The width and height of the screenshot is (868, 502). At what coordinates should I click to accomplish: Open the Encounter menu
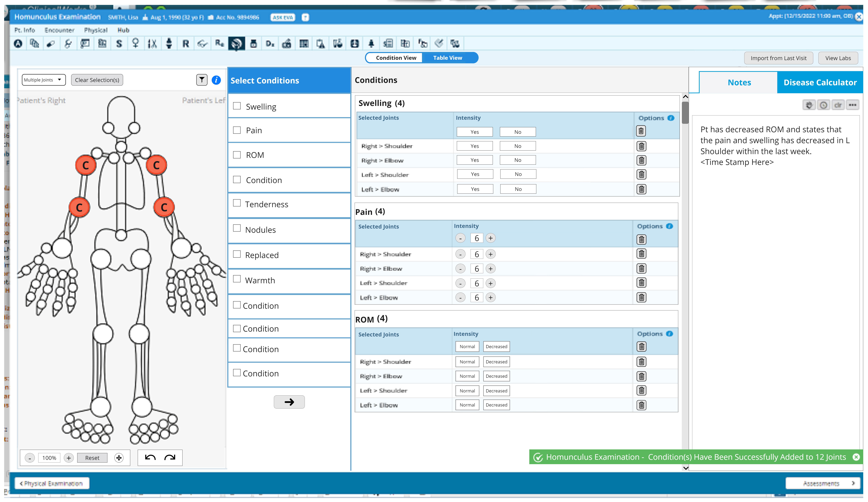click(x=59, y=30)
